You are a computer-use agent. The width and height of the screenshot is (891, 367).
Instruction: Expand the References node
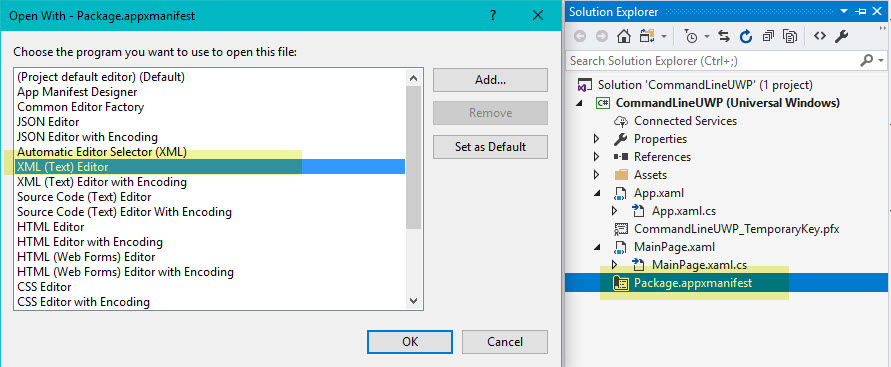pyautogui.click(x=597, y=157)
